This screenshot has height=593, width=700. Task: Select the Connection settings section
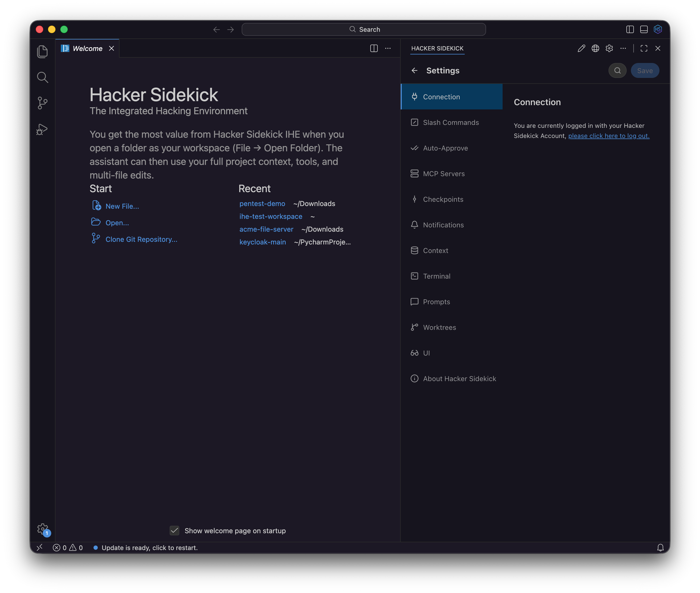pos(452,97)
